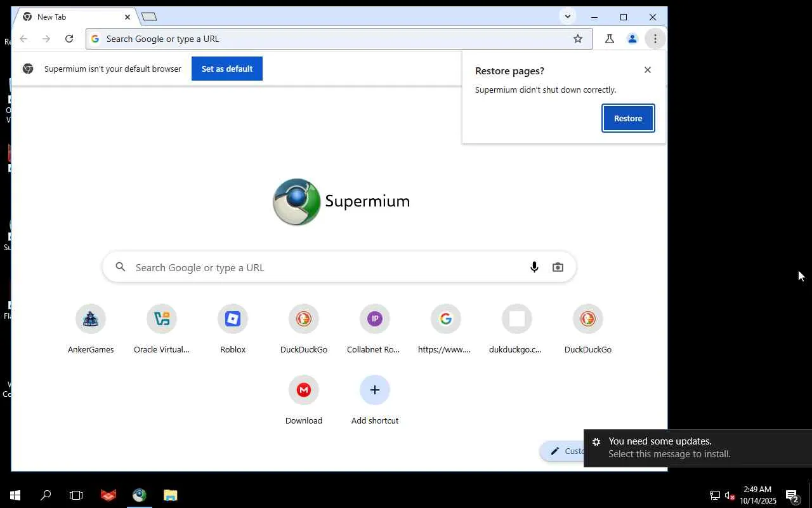
Task: Open the Download shortcut
Action: [304, 400]
